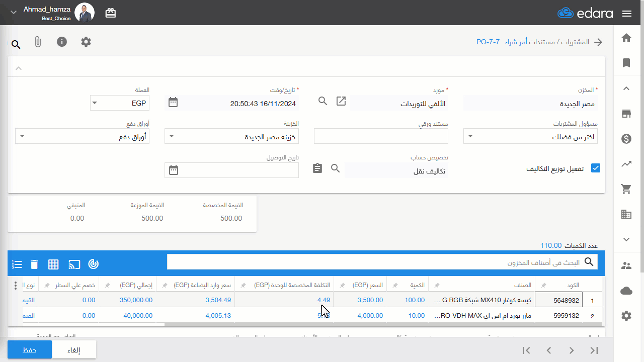The width and height of the screenshot is (644, 362).
Task: Search for a supplier with magnifier
Action: (x=323, y=101)
